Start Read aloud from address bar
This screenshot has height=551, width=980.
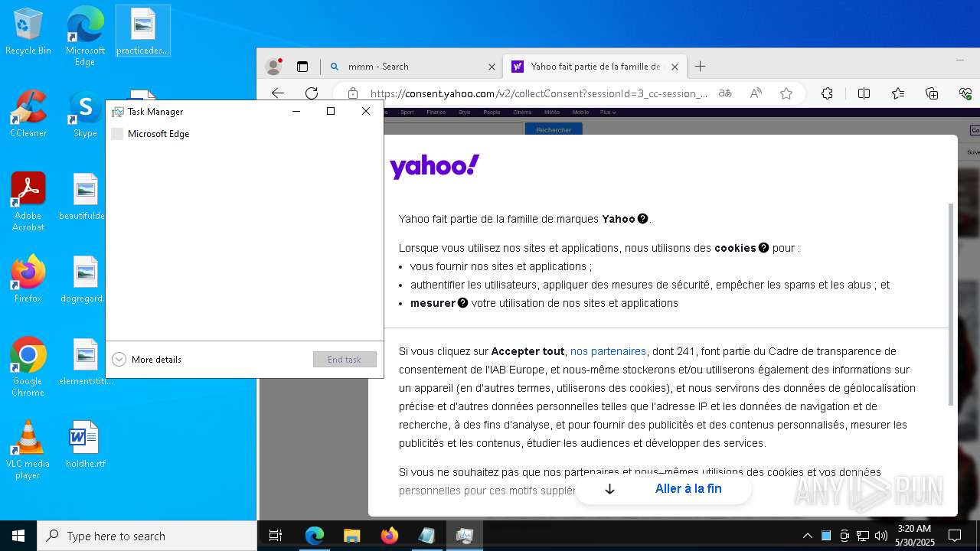[x=756, y=93]
